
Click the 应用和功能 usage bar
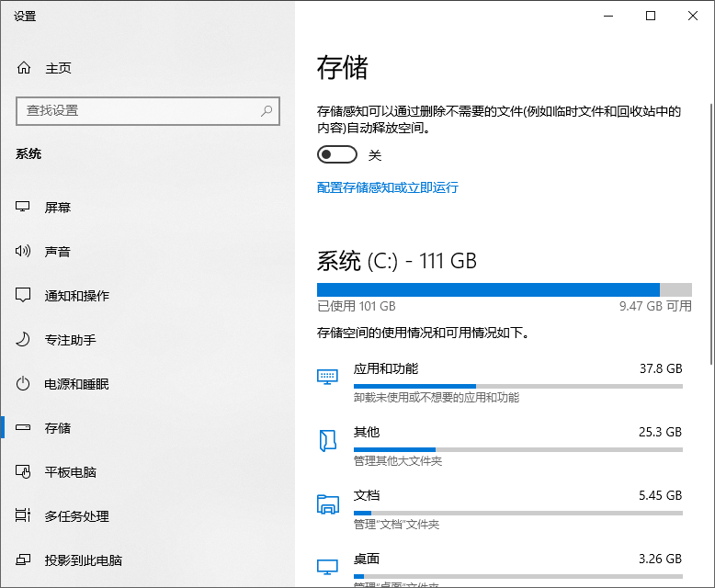point(518,386)
